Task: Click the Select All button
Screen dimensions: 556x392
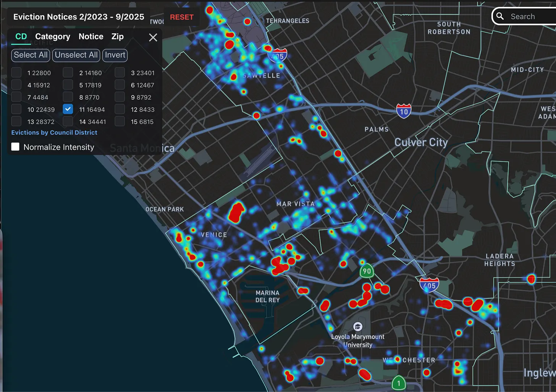Action: pos(31,55)
